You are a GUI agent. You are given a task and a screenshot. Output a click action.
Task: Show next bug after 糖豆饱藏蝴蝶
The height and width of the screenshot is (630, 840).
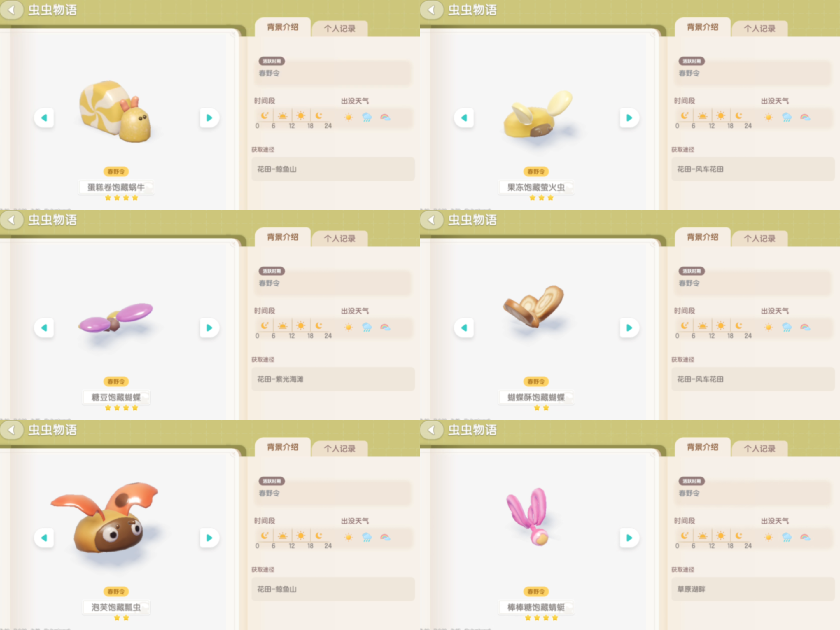[x=209, y=328]
